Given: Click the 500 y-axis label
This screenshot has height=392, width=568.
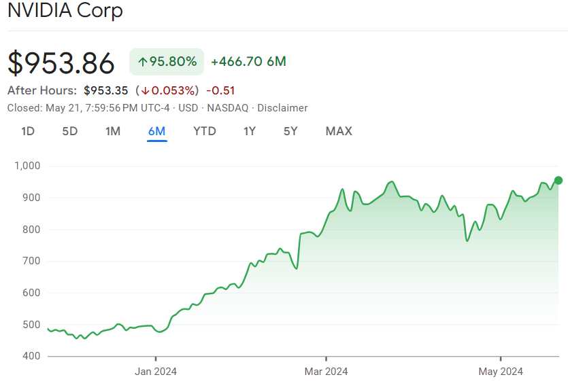Looking at the screenshot, I should click(31, 325).
